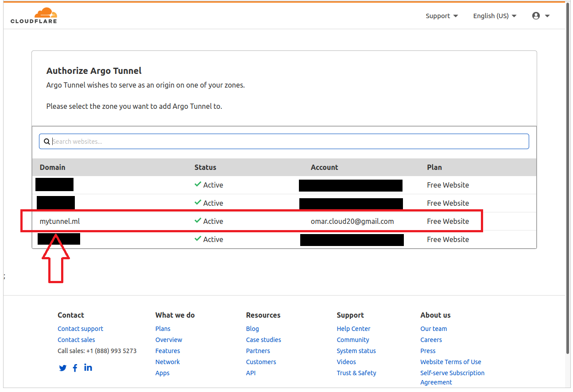Screen dimensions: 573x392
Task: Open Contact support link
Action: pyautogui.click(x=80, y=329)
